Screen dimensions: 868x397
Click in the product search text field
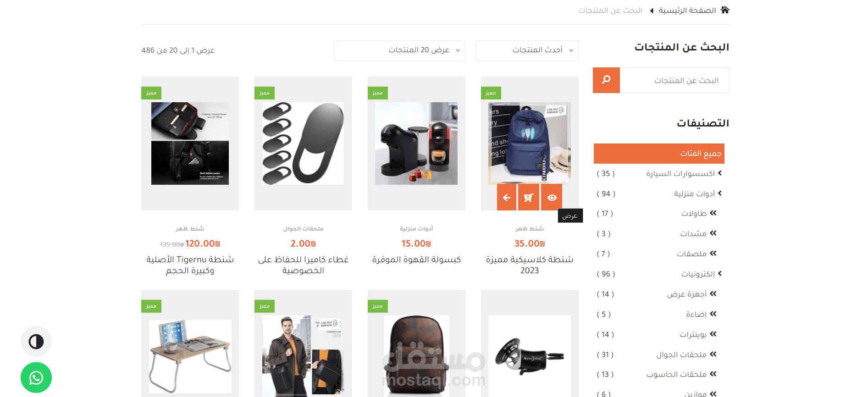674,80
